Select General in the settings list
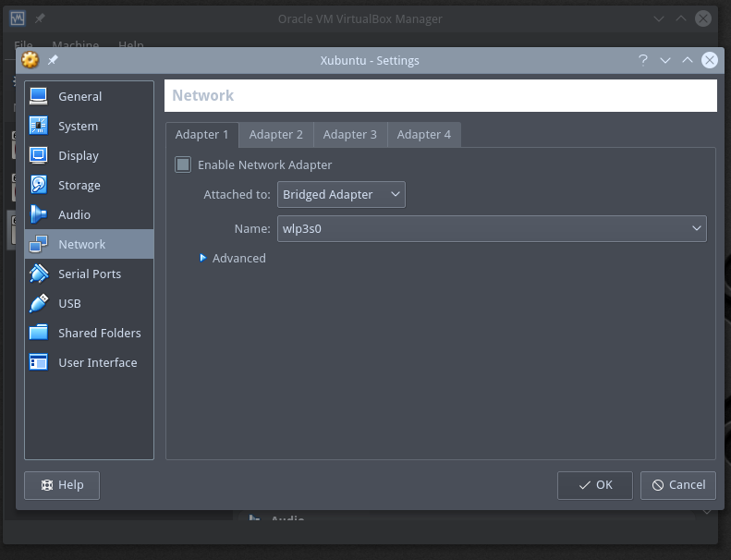731x560 pixels. [x=89, y=96]
